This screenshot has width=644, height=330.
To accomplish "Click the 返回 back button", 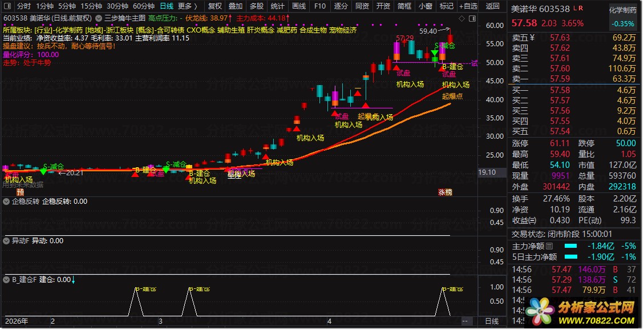I will pyautogui.click(x=492, y=6).
